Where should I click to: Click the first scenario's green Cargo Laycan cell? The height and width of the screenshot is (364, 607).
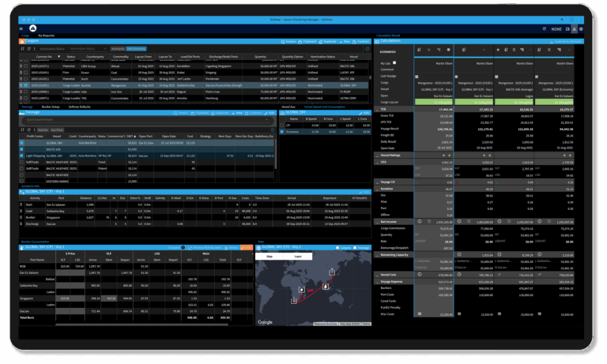[434, 102]
